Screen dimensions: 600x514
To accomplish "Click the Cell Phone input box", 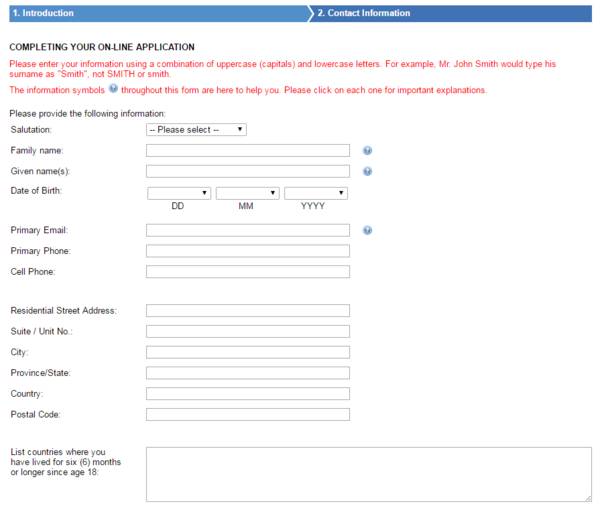I will point(248,271).
